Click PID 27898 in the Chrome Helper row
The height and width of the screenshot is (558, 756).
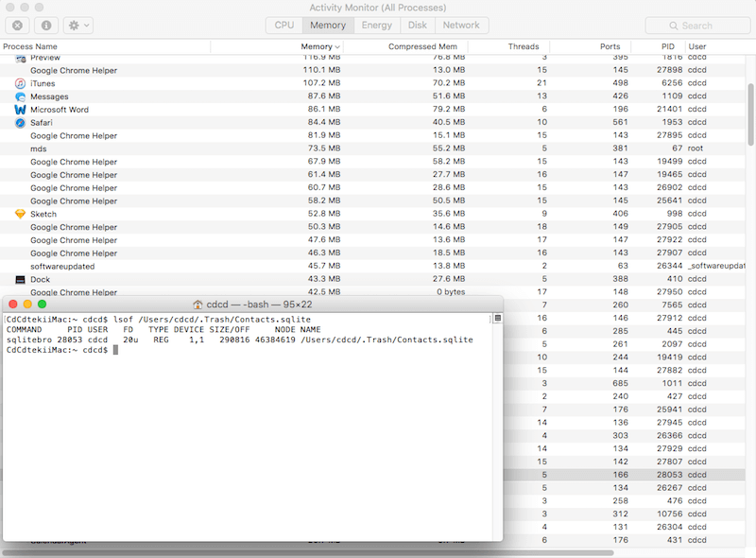tap(670, 70)
